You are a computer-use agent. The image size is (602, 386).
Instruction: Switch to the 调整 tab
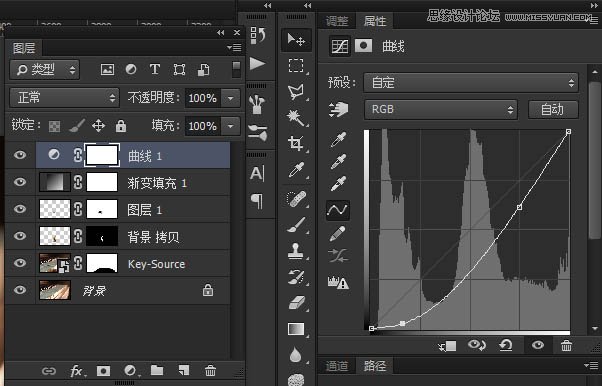click(337, 21)
